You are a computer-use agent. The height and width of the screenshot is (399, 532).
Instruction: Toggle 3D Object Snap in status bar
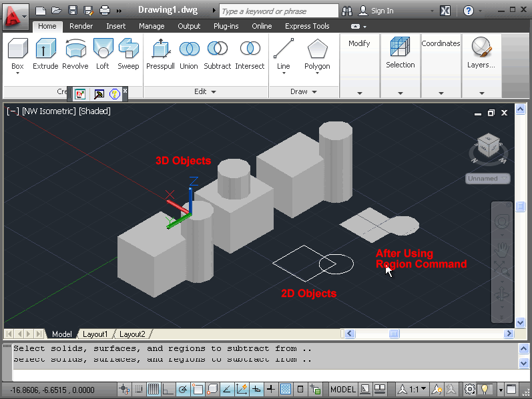(x=212, y=389)
